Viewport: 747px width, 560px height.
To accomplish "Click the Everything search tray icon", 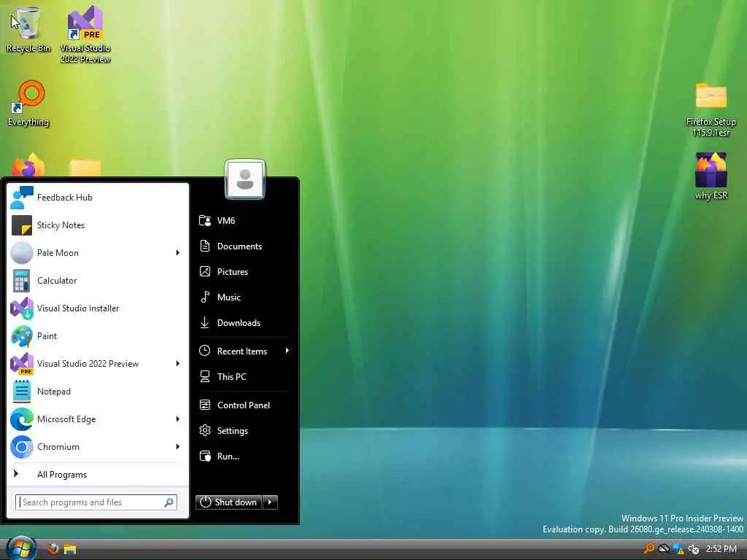I will [x=649, y=549].
